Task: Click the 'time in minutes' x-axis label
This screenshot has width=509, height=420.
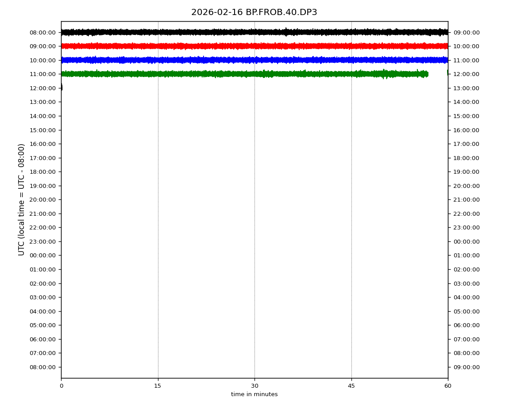Action: [x=254, y=394]
